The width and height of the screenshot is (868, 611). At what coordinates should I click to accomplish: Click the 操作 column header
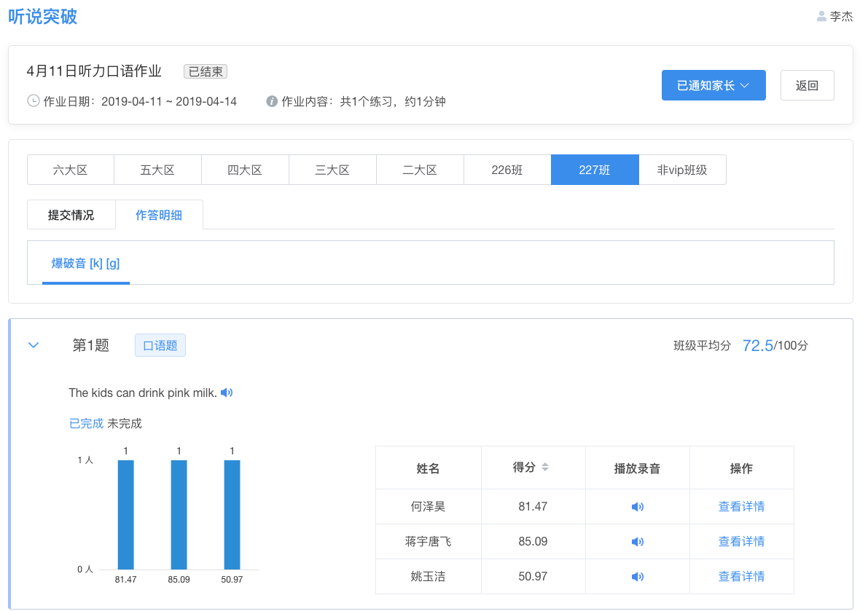pyautogui.click(x=741, y=468)
